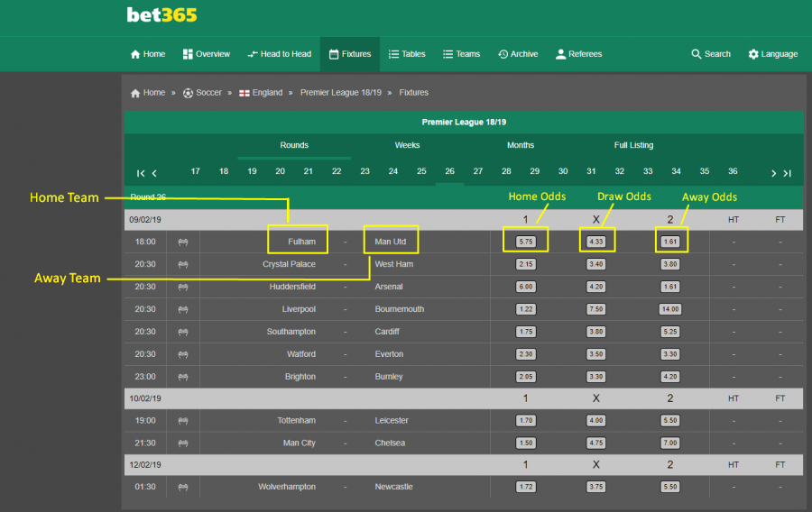Switch to the Weeks tab

pyautogui.click(x=407, y=145)
